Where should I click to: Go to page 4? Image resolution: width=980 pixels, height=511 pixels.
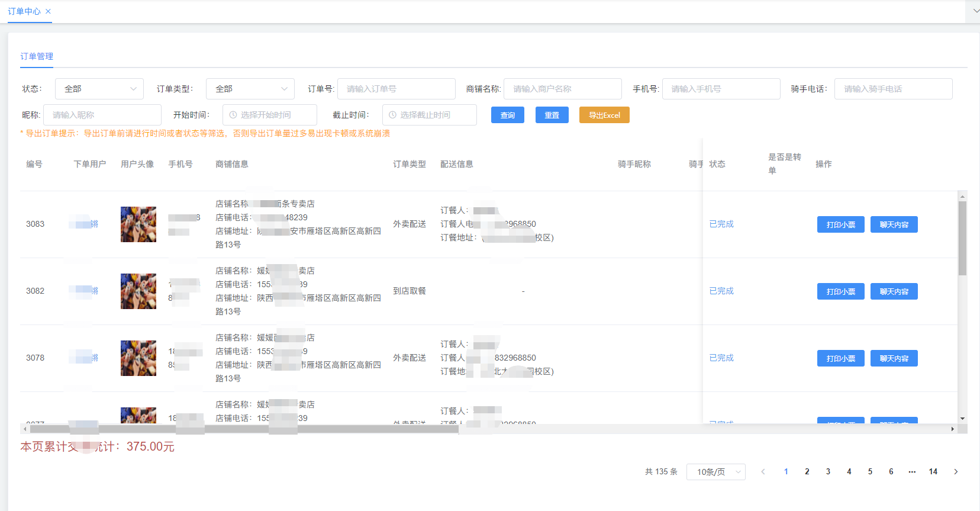coord(849,472)
